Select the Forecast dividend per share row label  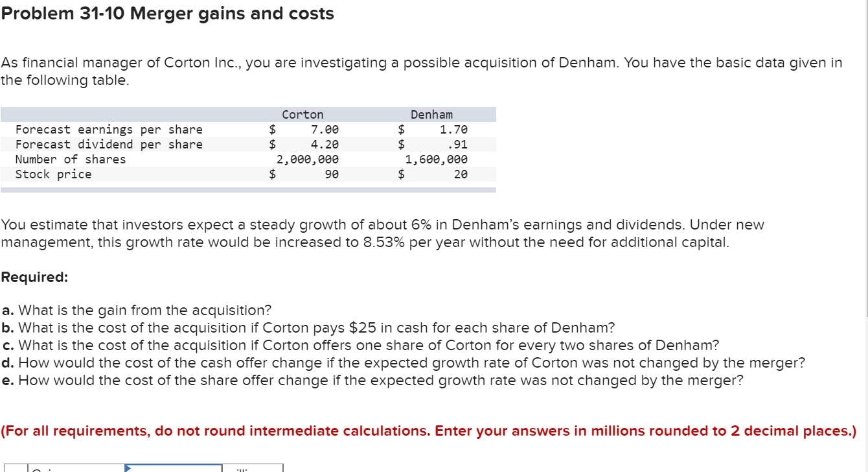(109, 145)
